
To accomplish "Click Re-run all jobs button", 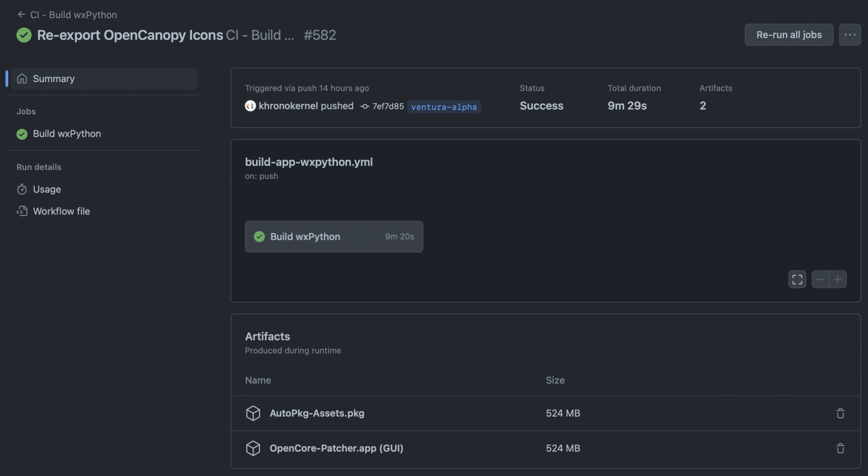I will tap(789, 35).
